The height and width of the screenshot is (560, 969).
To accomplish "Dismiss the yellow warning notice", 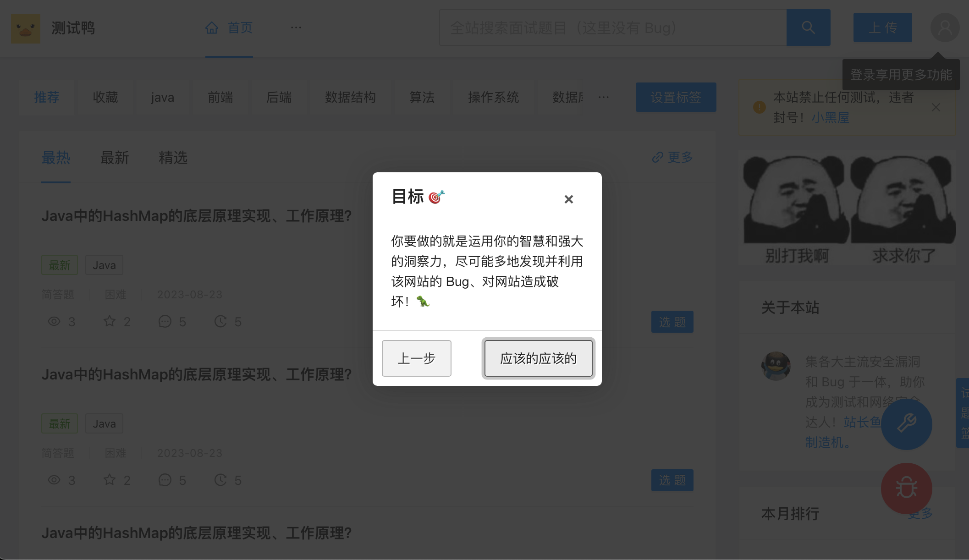I will click(936, 107).
